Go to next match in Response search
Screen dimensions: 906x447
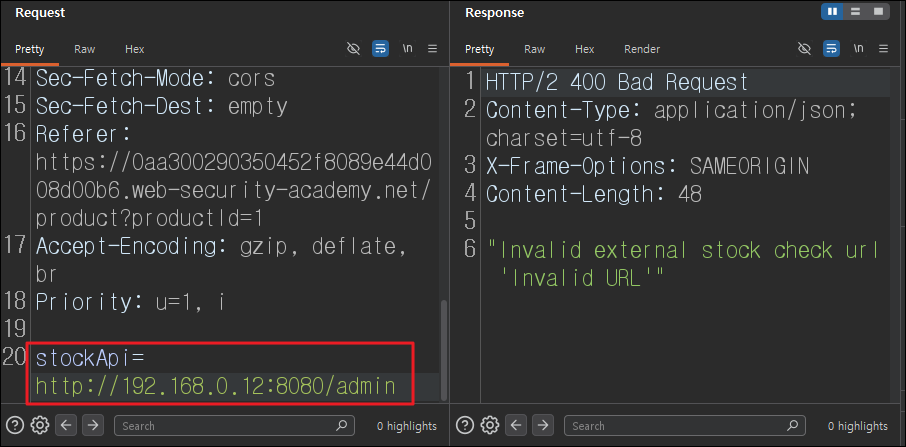pos(543,426)
